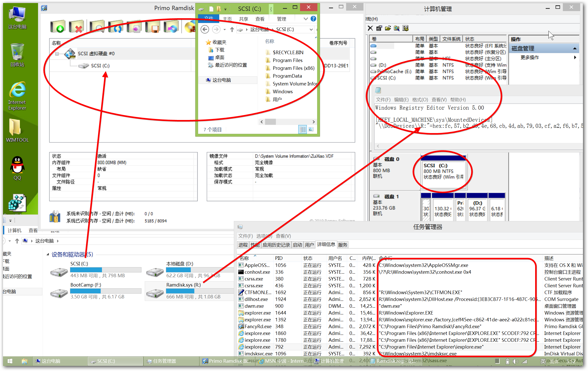Click the Primo Ramdisk taskbar button
Image resolution: width=588 pixels, height=371 pixels.
point(227,361)
